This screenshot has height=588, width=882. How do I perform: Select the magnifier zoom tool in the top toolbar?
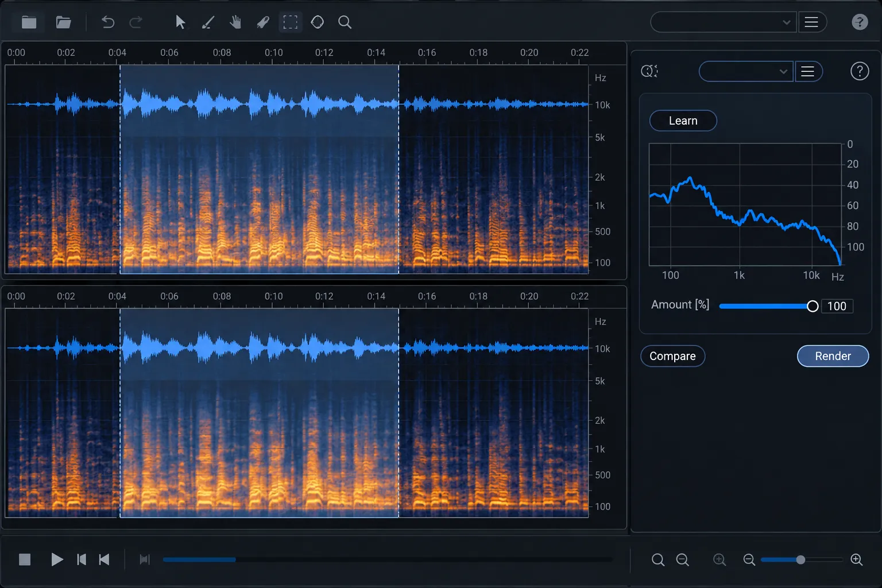click(x=345, y=22)
